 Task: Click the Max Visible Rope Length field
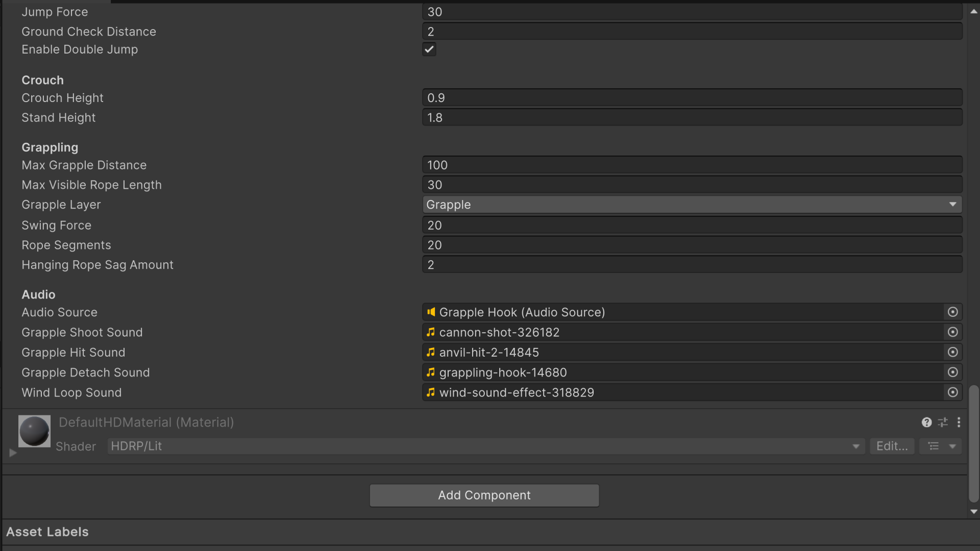692,185
